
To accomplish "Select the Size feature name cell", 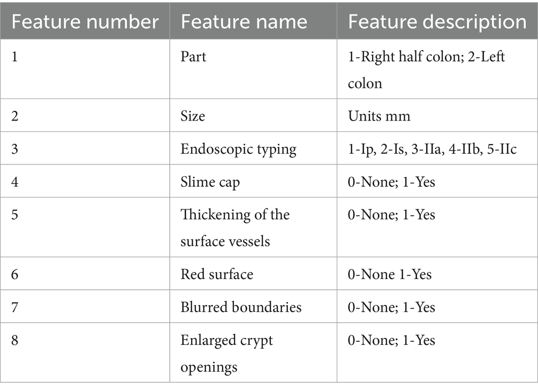I will 193,116.
